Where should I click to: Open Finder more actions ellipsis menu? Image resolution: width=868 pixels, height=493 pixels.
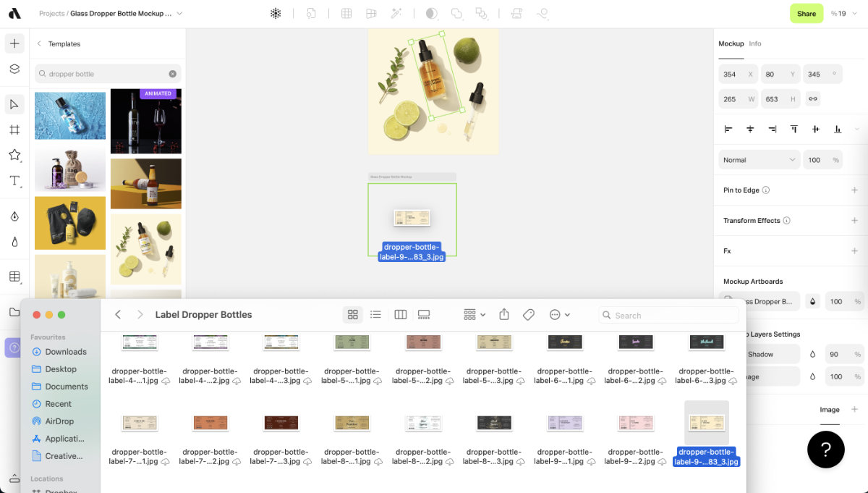coord(560,314)
